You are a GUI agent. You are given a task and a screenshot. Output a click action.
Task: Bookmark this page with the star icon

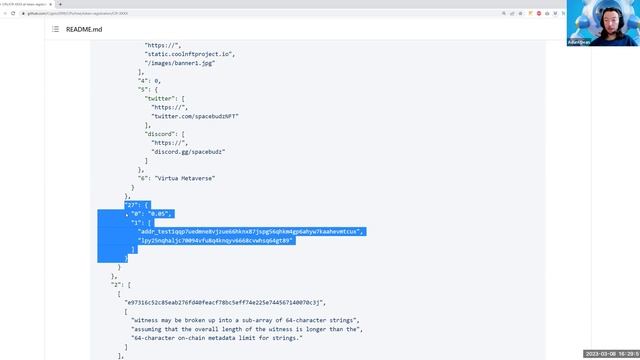[520, 13]
